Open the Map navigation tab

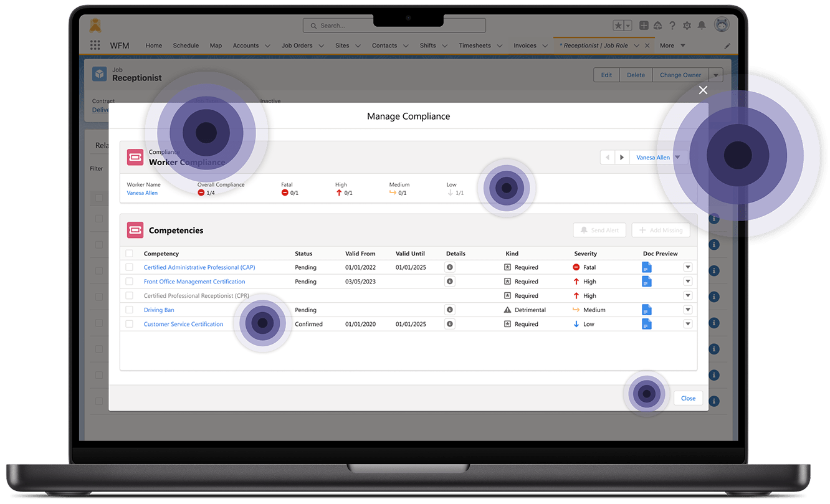pos(216,45)
